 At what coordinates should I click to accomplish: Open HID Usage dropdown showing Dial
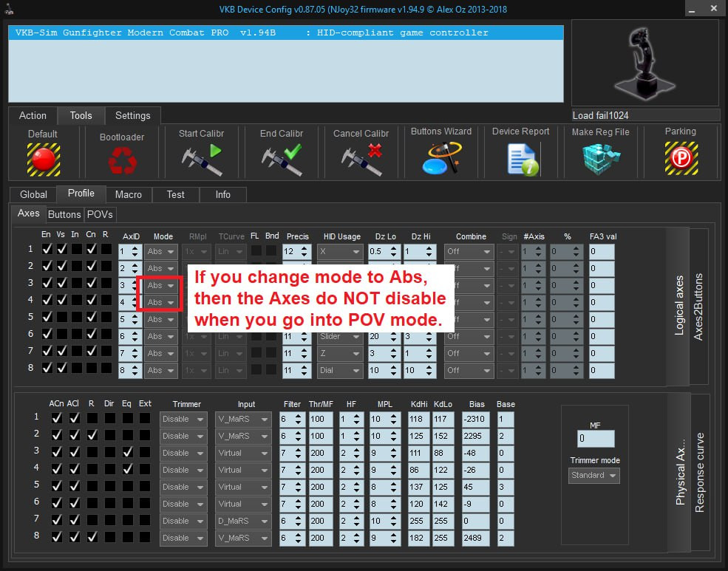[340, 370]
